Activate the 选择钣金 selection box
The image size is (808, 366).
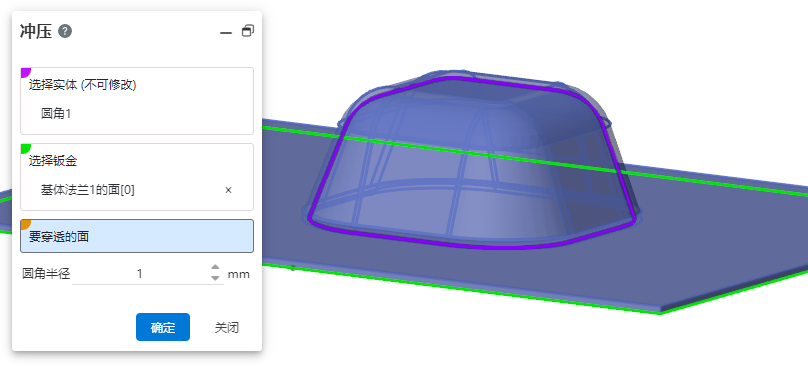[137, 177]
